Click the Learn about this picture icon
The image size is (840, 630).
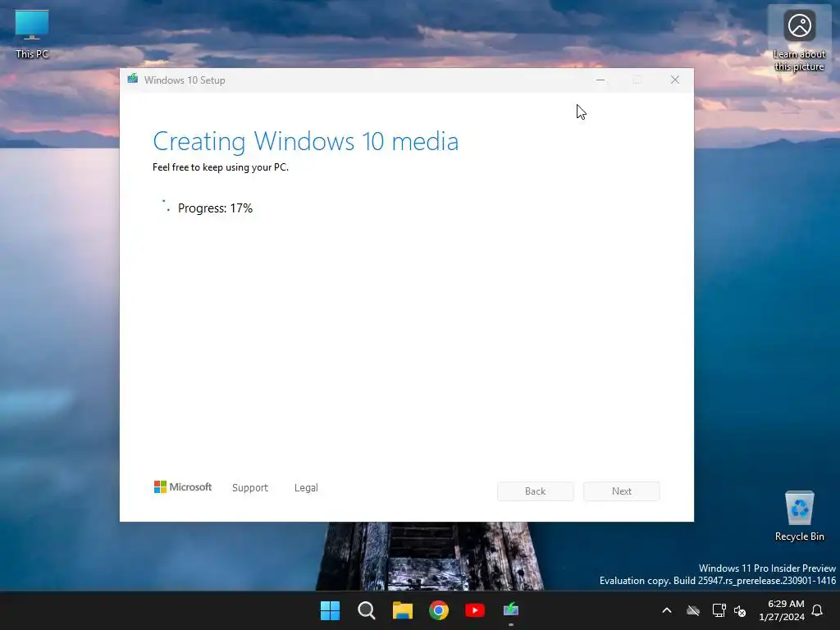pos(799,39)
